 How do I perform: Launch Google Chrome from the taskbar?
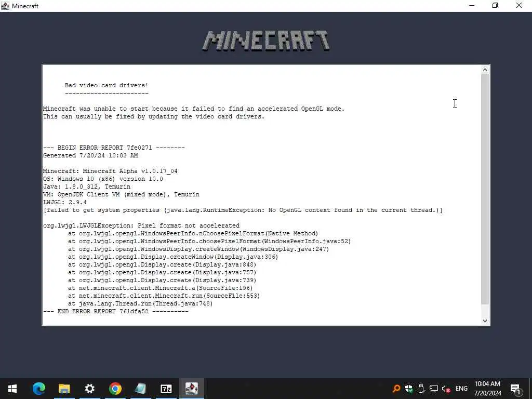point(115,389)
